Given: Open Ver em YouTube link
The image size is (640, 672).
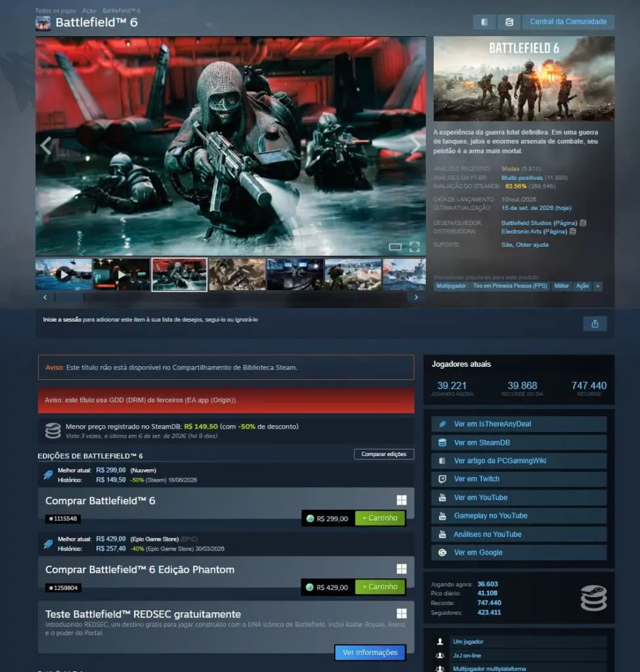Looking at the screenshot, I should 519,497.
